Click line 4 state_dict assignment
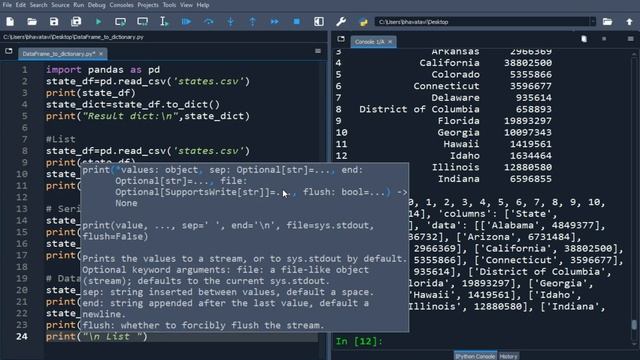Screen dimensions: 640x360 click(x=133, y=104)
